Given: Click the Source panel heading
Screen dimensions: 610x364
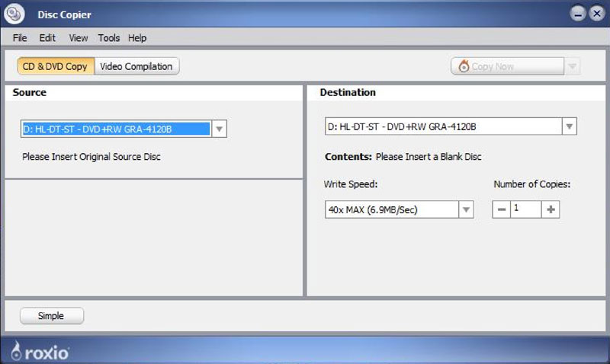Looking at the screenshot, I should pos(30,92).
